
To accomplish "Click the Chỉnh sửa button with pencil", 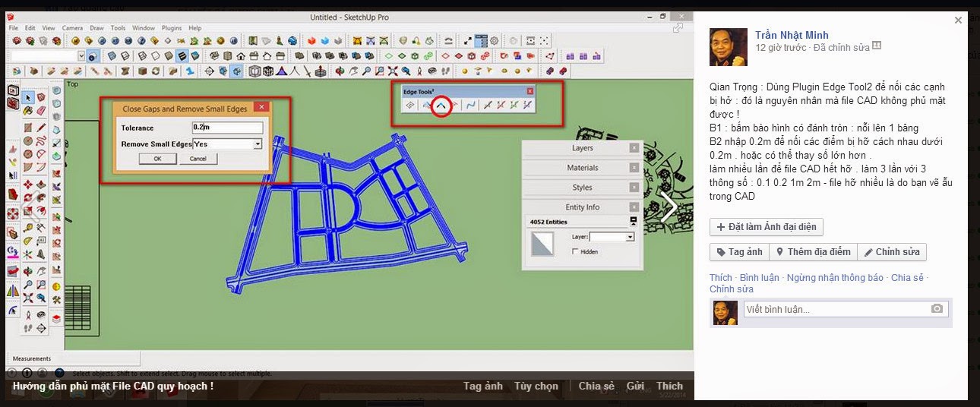I will [x=892, y=252].
